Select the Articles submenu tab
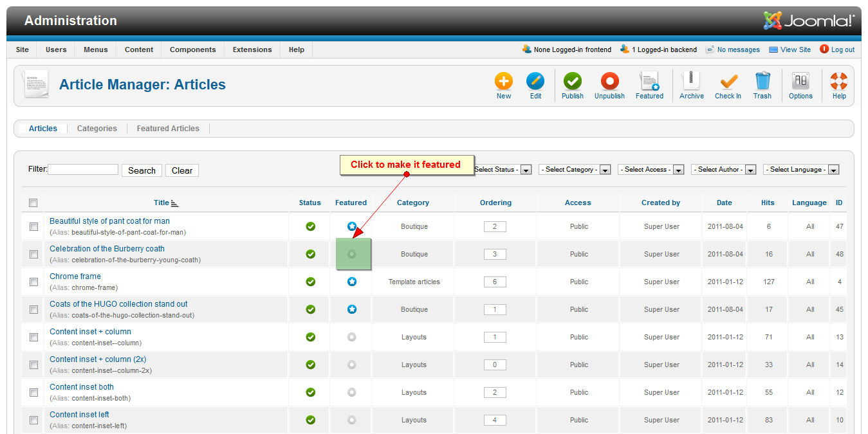Image resolution: width=868 pixels, height=434 pixels. (43, 129)
